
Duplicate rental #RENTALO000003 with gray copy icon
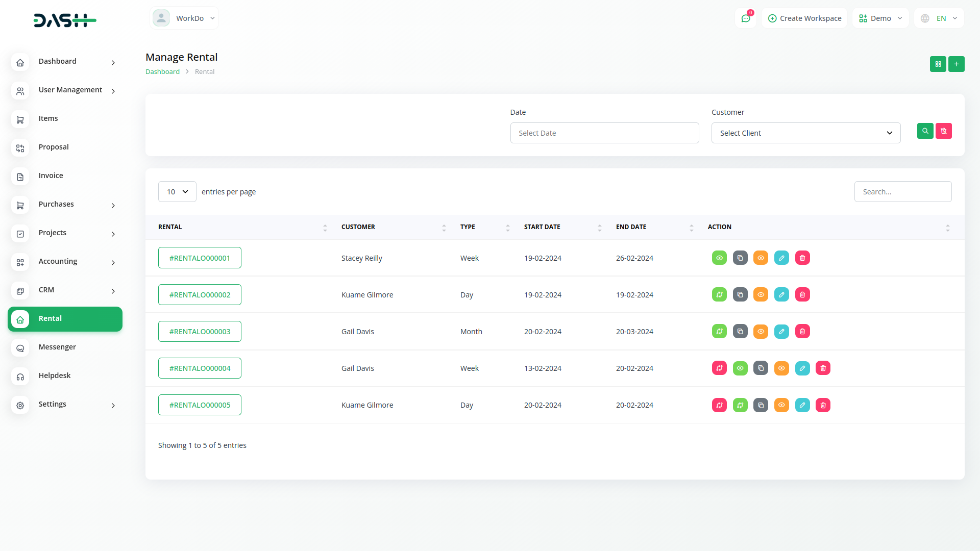[x=740, y=331]
